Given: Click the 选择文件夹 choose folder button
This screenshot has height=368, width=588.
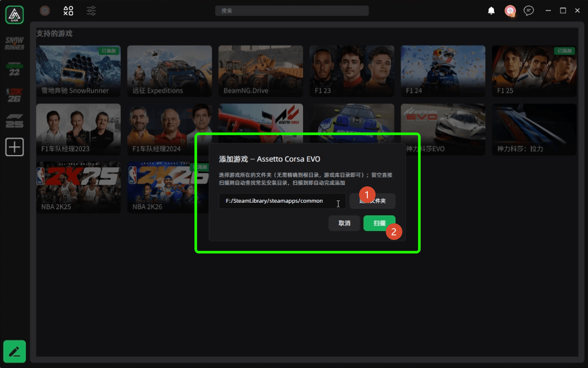Looking at the screenshot, I should tap(372, 201).
